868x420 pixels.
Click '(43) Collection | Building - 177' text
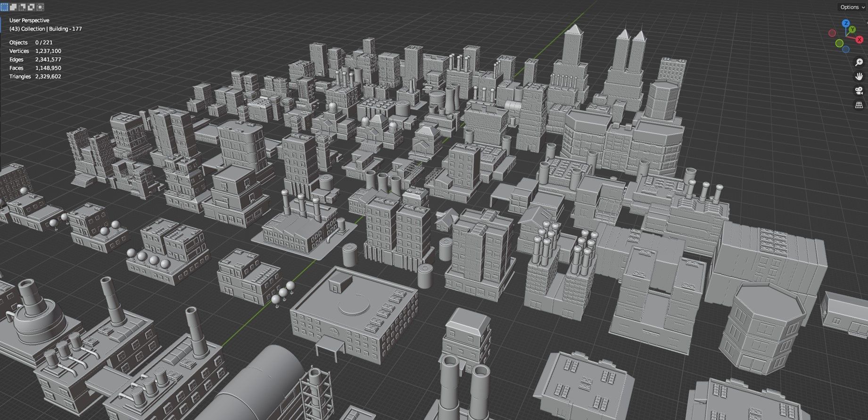[46, 29]
